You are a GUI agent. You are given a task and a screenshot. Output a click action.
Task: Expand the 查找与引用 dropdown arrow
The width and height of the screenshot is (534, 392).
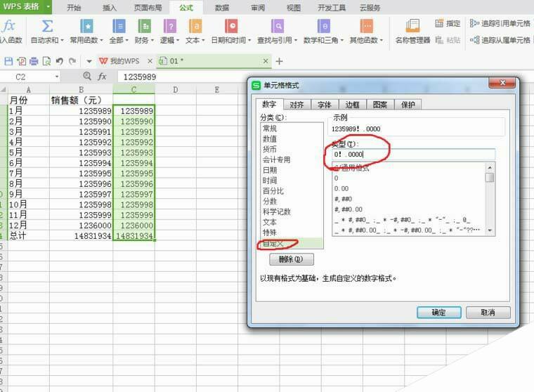click(x=296, y=40)
